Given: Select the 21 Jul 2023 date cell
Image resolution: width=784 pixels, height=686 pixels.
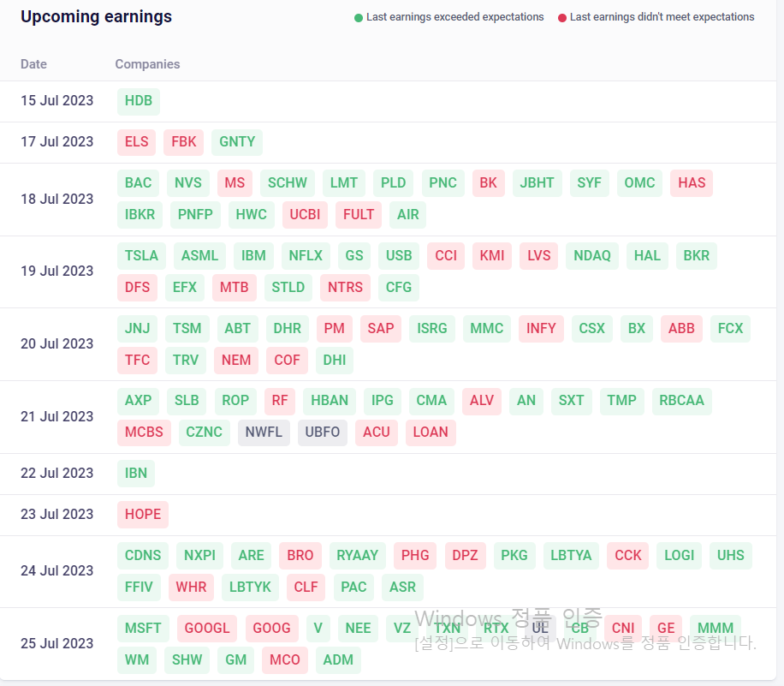Looking at the screenshot, I should pos(57,416).
